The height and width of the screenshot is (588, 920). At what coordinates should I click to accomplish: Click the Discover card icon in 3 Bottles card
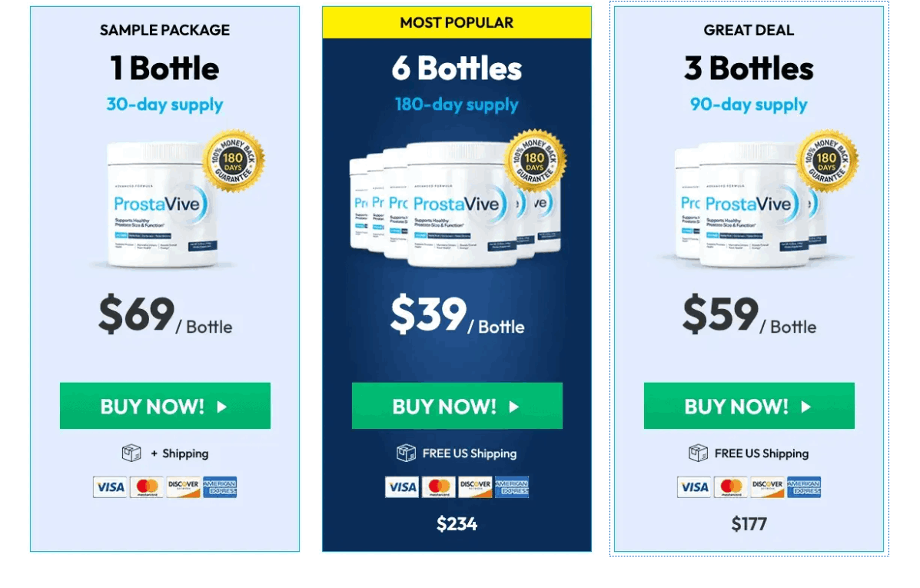click(767, 487)
